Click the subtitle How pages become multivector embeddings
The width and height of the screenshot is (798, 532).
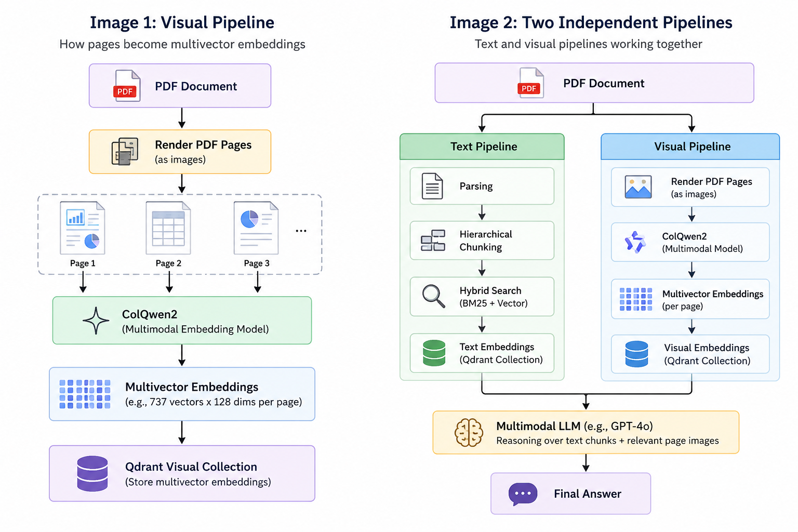pyautogui.click(x=182, y=44)
